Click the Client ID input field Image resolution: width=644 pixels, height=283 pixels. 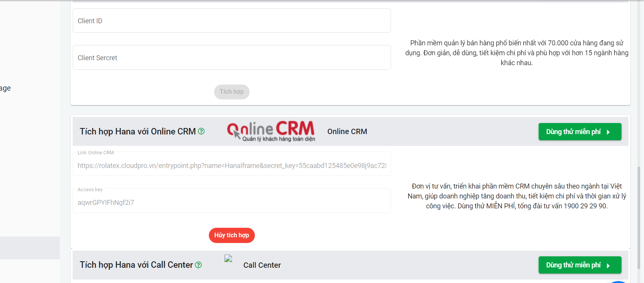pos(232,21)
